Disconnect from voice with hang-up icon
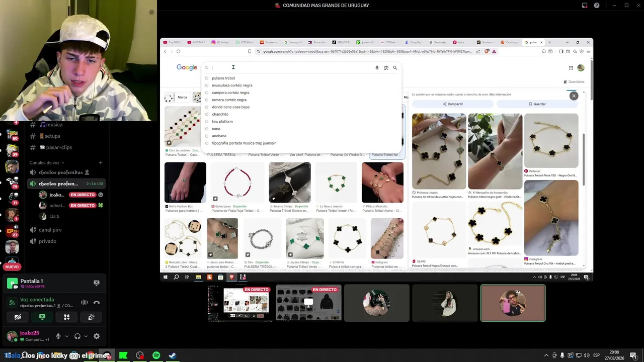 [x=97, y=303]
